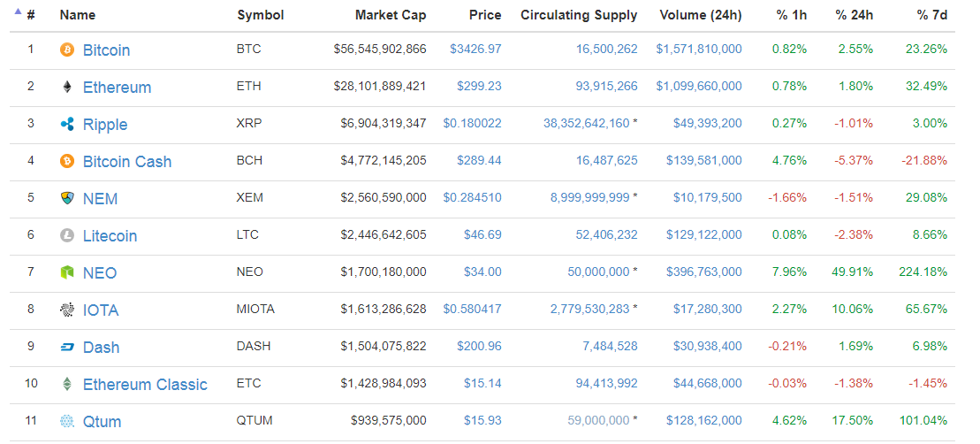
Task: Click the NEM logo icon
Action: pyautogui.click(x=67, y=199)
